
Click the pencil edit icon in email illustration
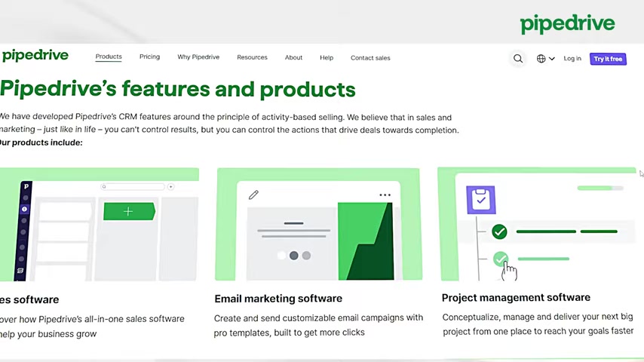click(253, 195)
